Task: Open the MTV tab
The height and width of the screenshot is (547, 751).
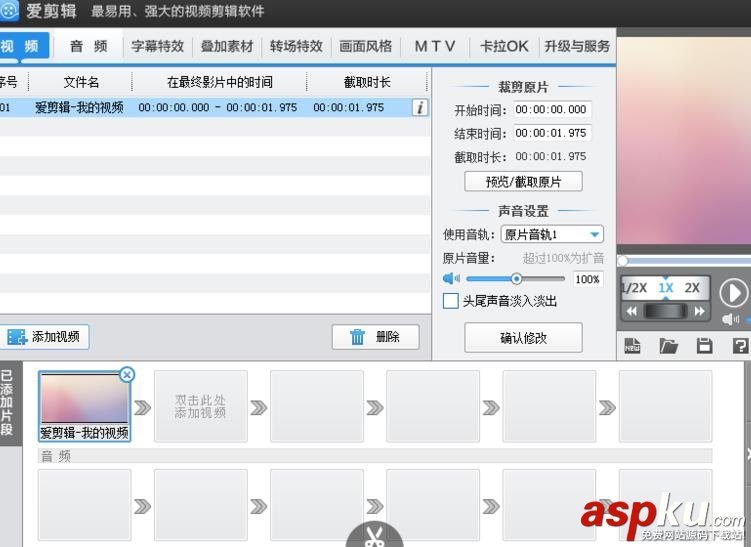Action: click(x=435, y=46)
